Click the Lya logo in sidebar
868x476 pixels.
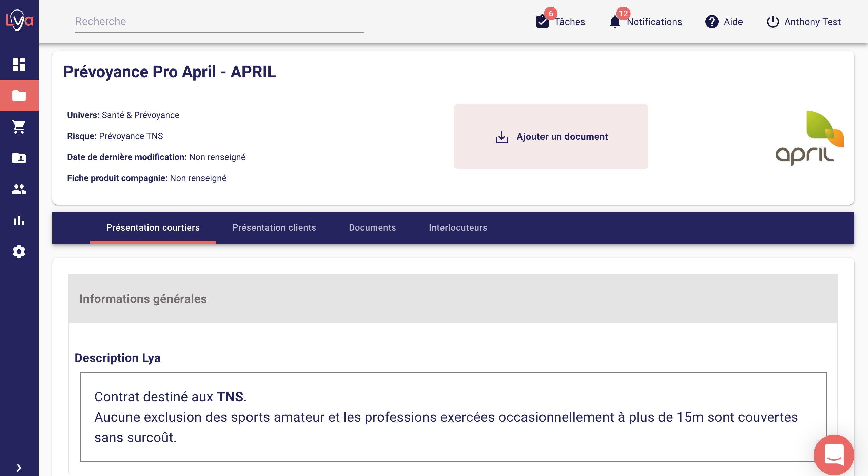pos(19,20)
